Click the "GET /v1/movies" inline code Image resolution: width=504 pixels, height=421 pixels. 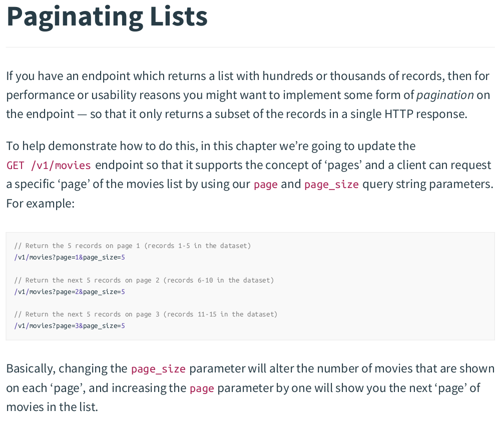pyautogui.click(x=49, y=165)
